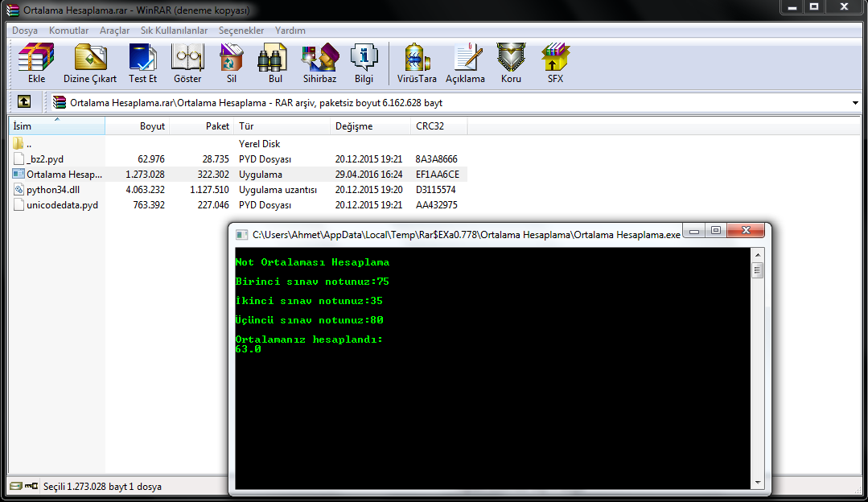The height and width of the screenshot is (502, 868).
Task: Sort files by Paket column
Action: coord(201,126)
